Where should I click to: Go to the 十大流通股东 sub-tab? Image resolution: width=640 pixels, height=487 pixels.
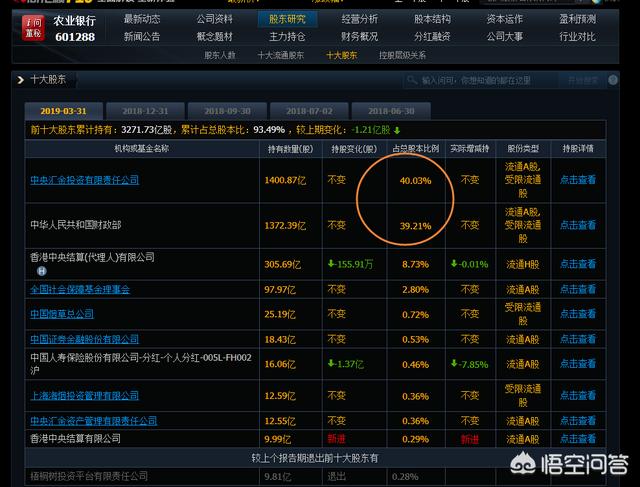[x=281, y=55]
